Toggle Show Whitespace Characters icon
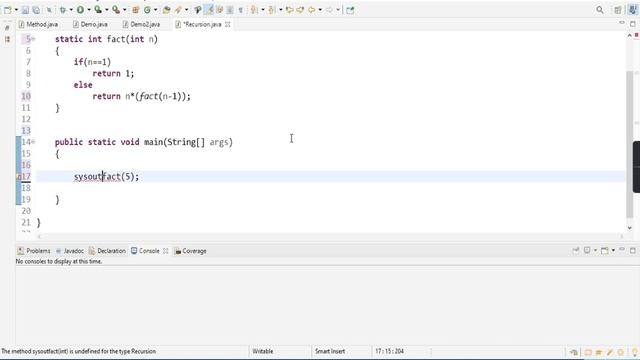Image resolution: width=640 pixels, height=360 pixels. pos(240,10)
